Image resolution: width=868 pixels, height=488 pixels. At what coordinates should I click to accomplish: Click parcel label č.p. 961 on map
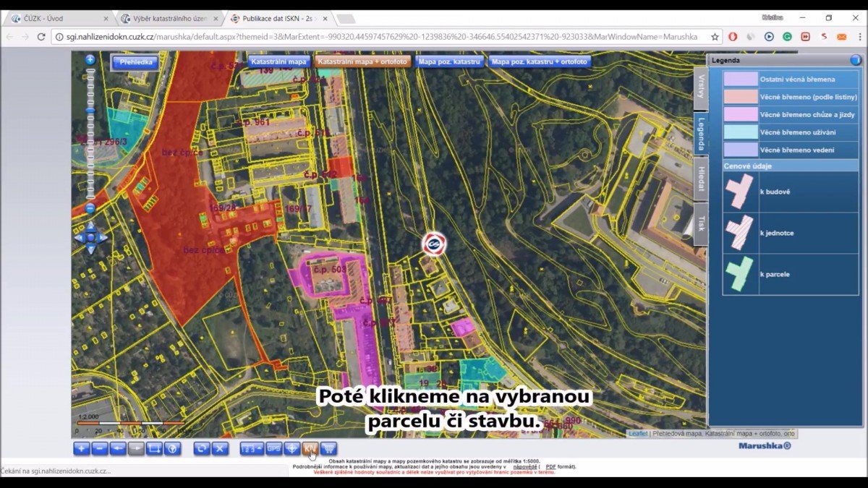[252, 122]
